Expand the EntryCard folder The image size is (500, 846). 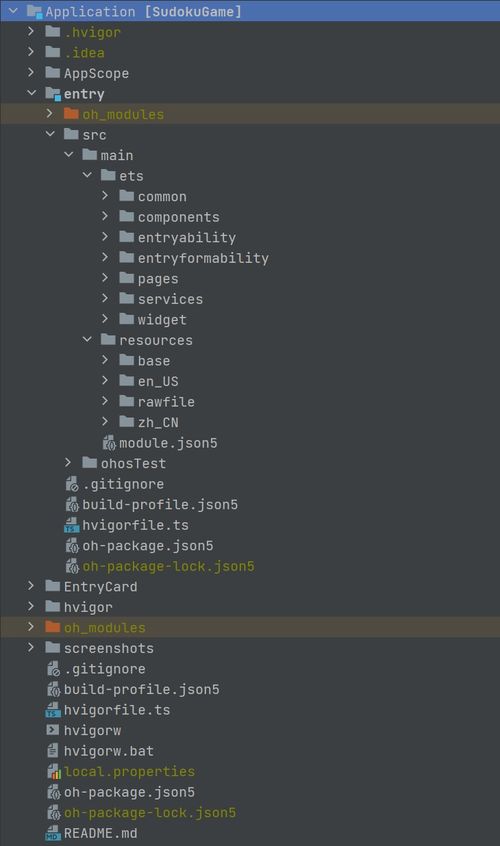(31, 586)
